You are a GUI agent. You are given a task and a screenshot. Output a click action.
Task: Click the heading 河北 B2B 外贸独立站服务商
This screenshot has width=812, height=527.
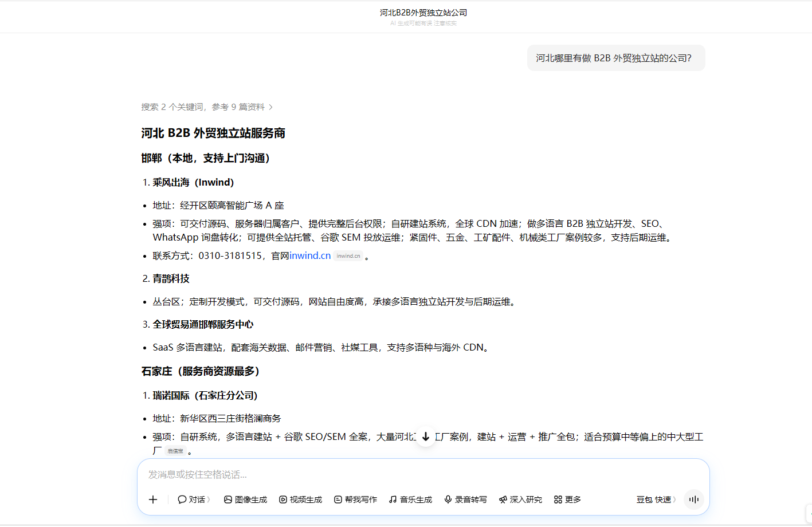(213, 133)
